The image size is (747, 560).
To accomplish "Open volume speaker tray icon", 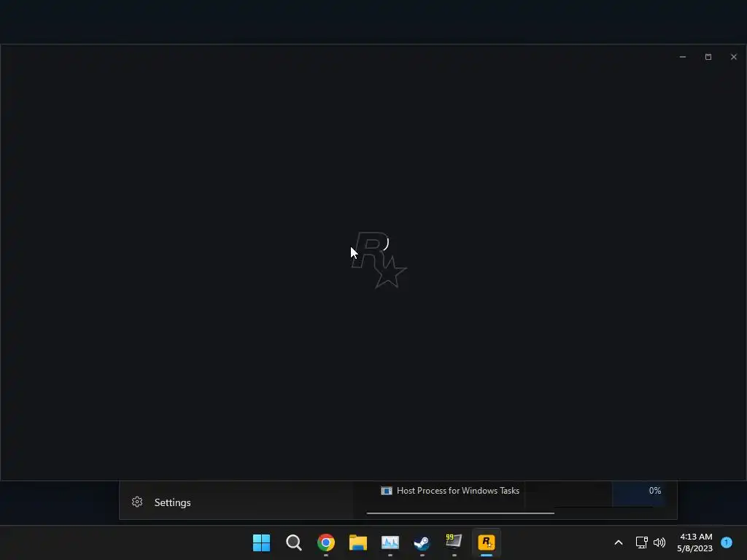I will click(x=659, y=542).
